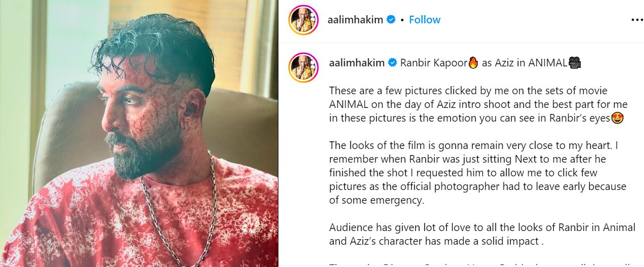Click the silver chain necklace in the photo
The height and width of the screenshot is (267, 644).
tap(177, 208)
